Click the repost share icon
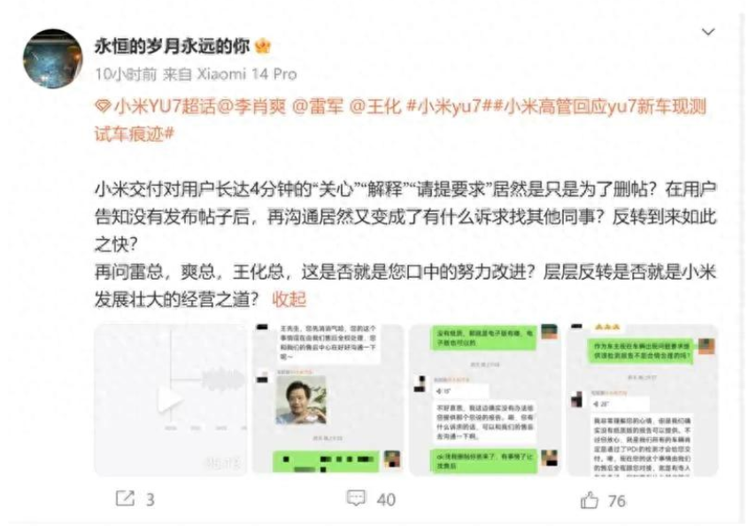The image size is (756, 532). coord(126,498)
